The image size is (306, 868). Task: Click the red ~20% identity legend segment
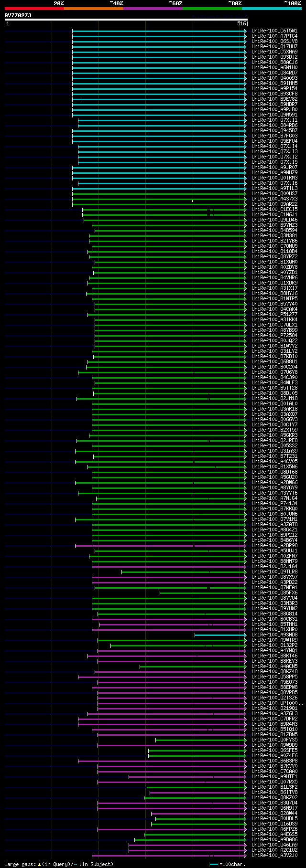click(34, 8)
